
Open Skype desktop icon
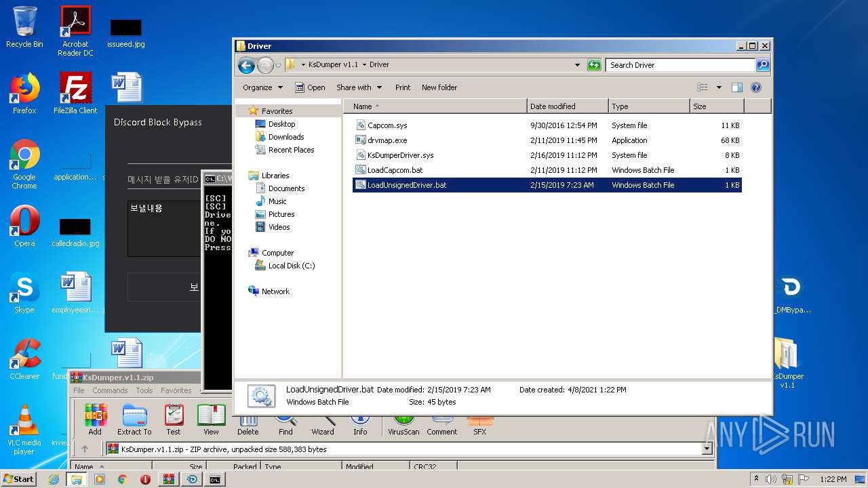(24, 293)
